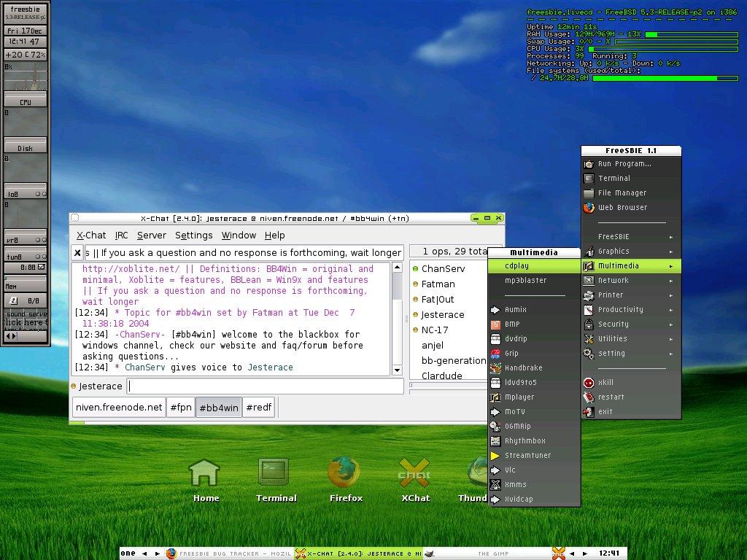Launch Web Browser Firefox icon in menu
This screenshot has height=560, width=747.
[x=589, y=208]
